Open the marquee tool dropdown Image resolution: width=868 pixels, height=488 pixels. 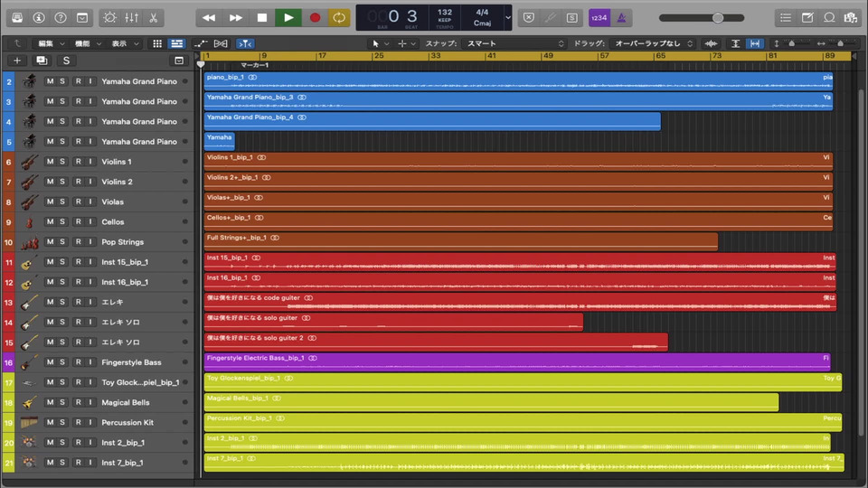(x=406, y=43)
